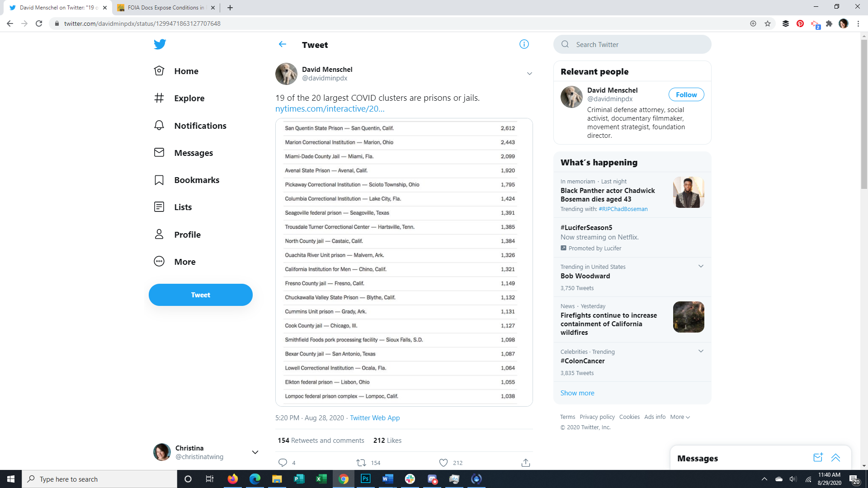This screenshot has height=488, width=868.
Task: Compose a new message icon
Action: (818, 457)
